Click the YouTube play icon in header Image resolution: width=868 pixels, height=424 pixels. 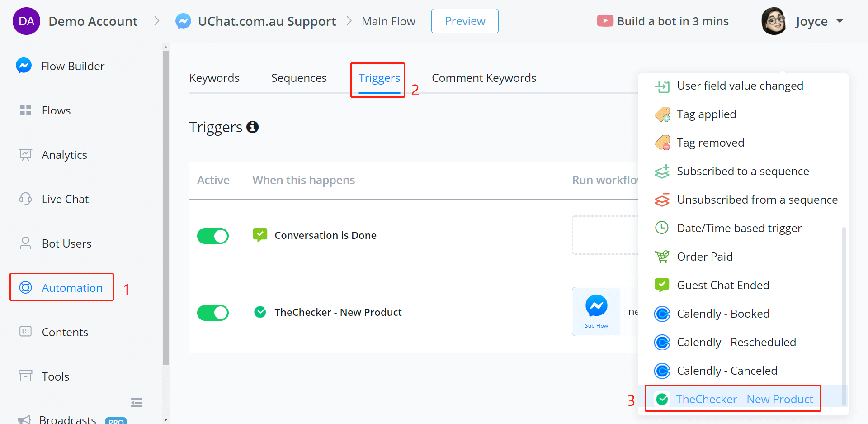605,21
